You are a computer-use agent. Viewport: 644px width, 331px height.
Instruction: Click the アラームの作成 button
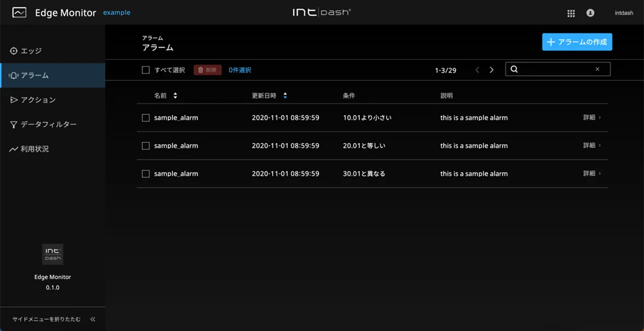(577, 42)
